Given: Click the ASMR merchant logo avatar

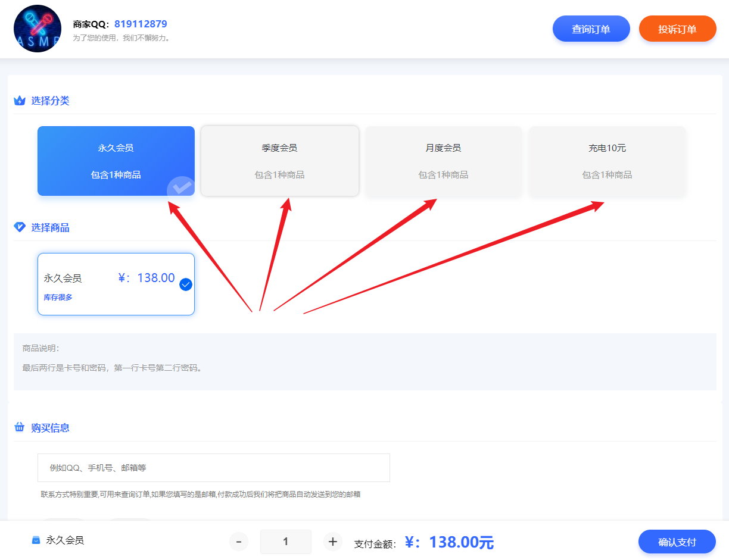Looking at the screenshot, I should coord(38,29).
